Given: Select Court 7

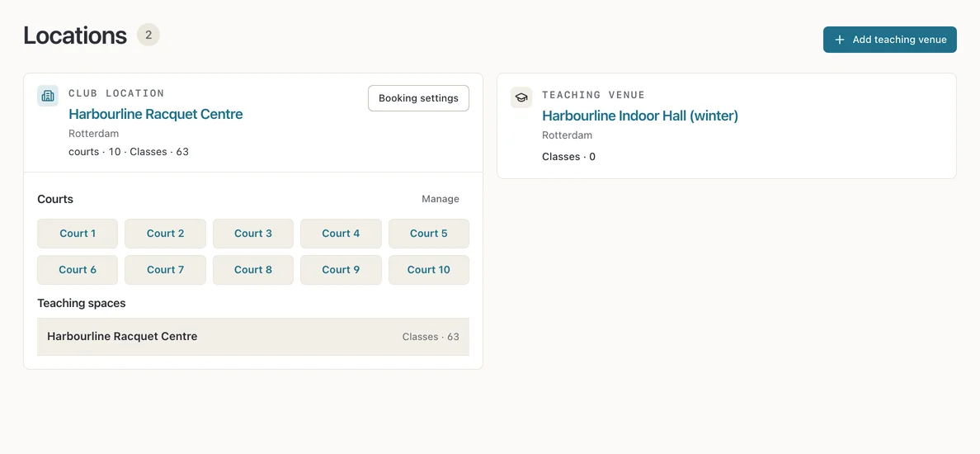Looking at the screenshot, I should [165, 270].
